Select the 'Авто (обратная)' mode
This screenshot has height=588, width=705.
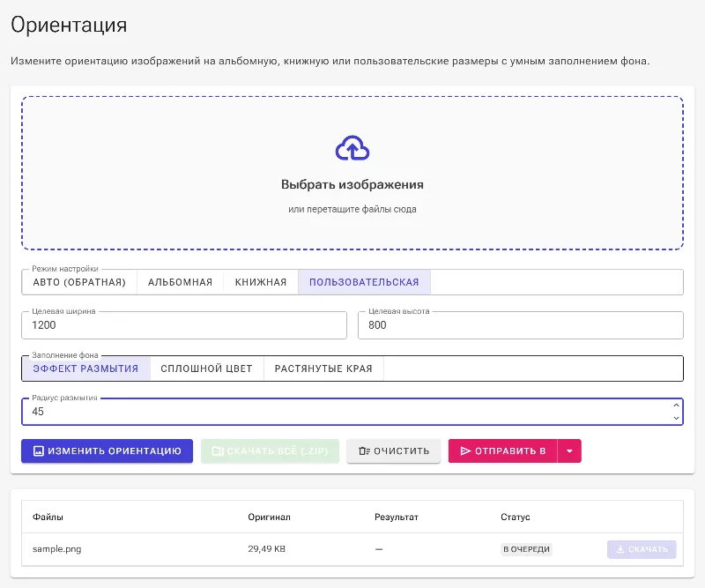[x=79, y=282]
